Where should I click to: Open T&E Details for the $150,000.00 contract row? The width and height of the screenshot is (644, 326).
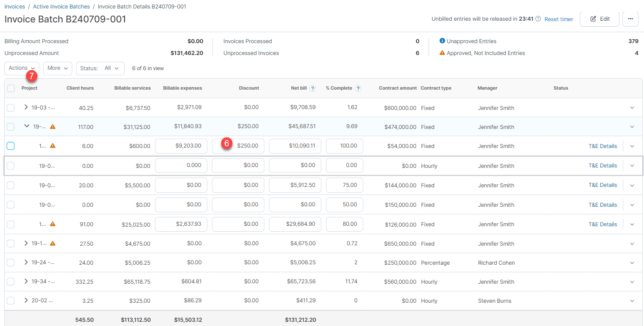pyautogui.click(x=603, y=205)
